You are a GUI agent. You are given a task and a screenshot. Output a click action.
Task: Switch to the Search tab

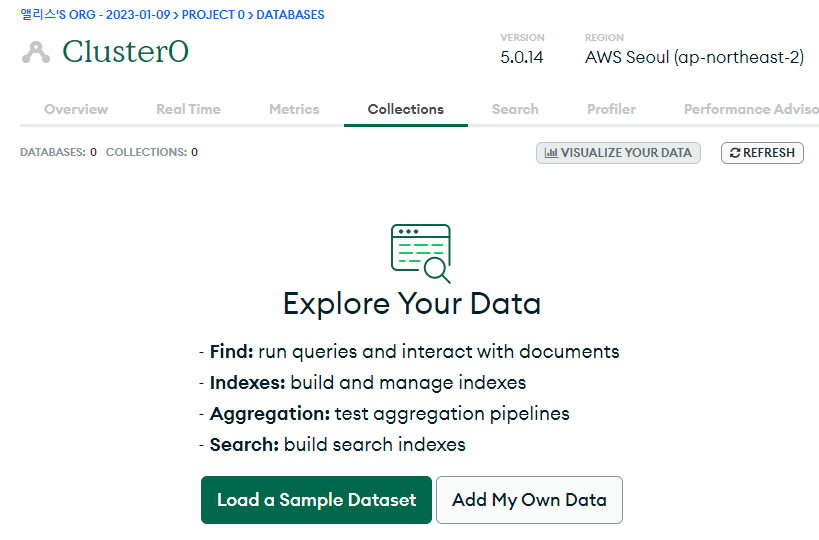(x=515, y=109)
